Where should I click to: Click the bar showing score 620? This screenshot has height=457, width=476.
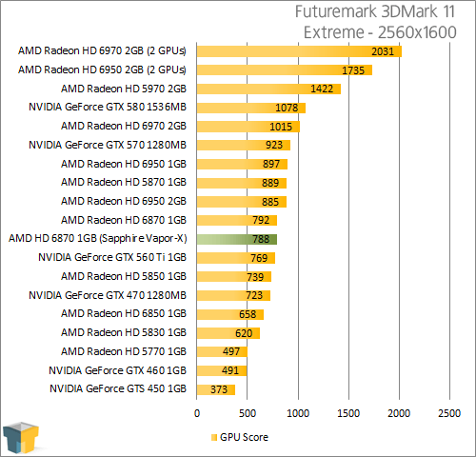[x=228, y=333]
